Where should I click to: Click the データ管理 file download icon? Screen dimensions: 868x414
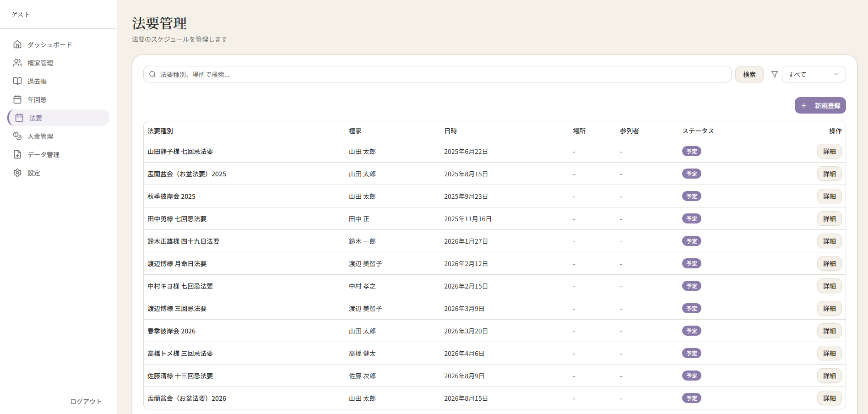click(17, 154)
